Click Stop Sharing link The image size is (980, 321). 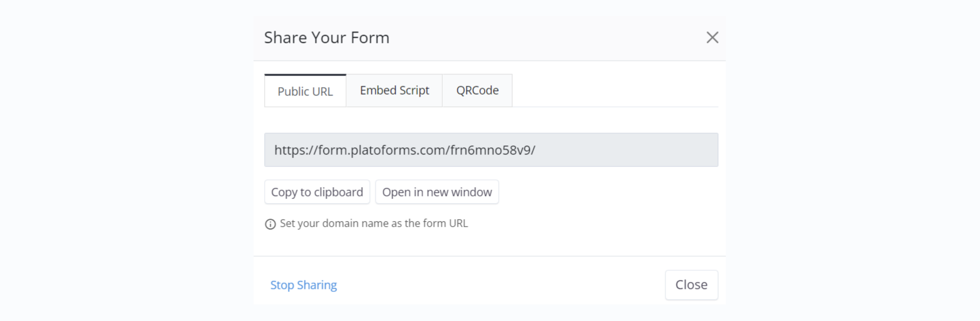point(303,285)
